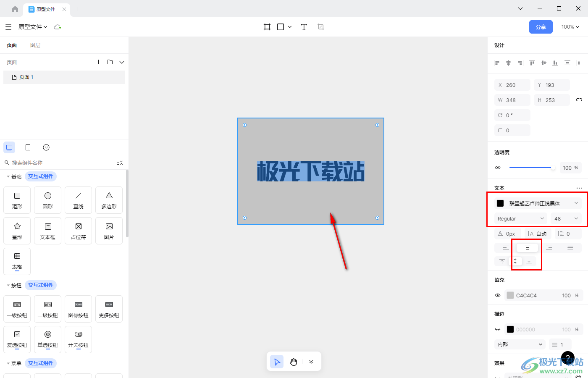
Task: Select the crop tool in toolbar
Action: 321,27
